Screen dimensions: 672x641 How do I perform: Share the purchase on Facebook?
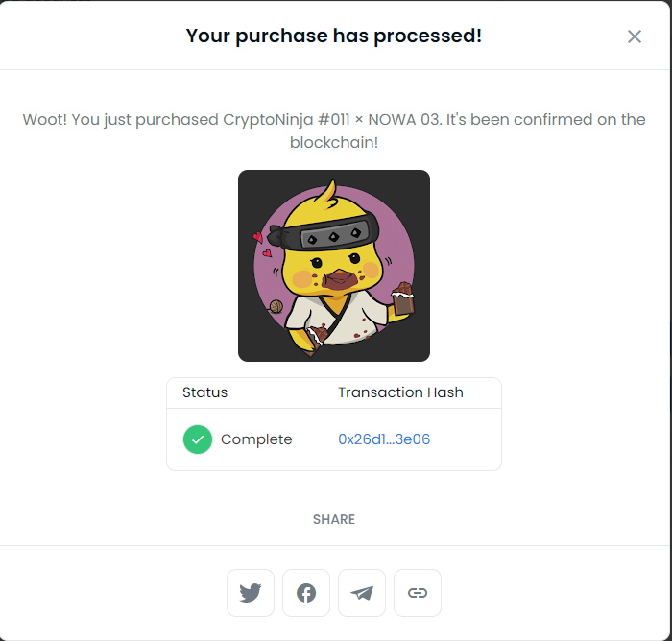pyautogui.click(x=306, y=593)
